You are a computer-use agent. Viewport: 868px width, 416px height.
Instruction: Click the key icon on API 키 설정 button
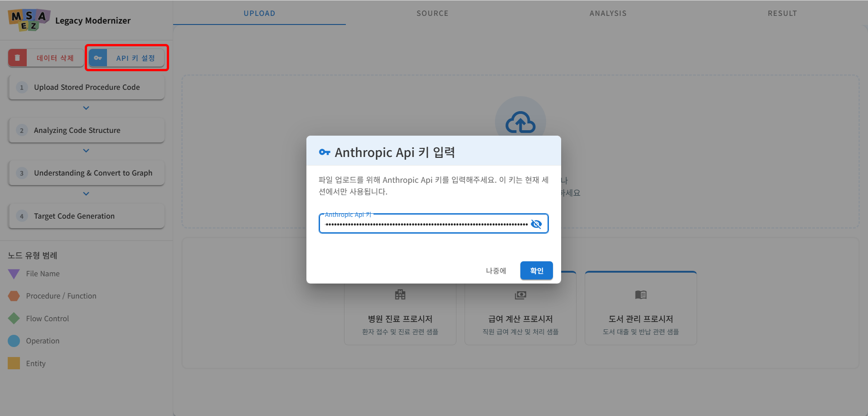coord(98,58)
